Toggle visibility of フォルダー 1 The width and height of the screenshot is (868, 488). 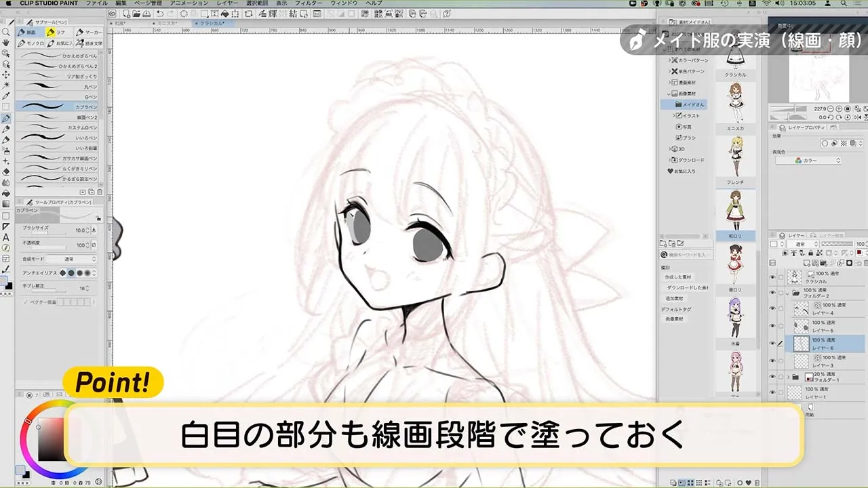pos(772,377)
